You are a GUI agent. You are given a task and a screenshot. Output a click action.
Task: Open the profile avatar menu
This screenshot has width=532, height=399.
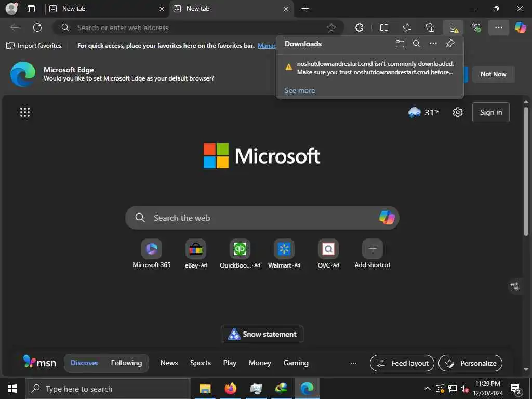pos(12,8)
